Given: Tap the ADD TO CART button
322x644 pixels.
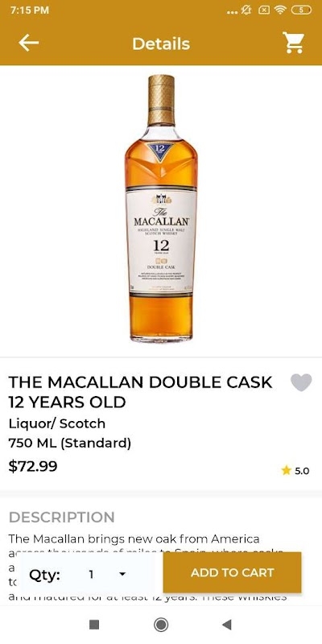Looking at the screenshot, I should click(x=232, y=572).
